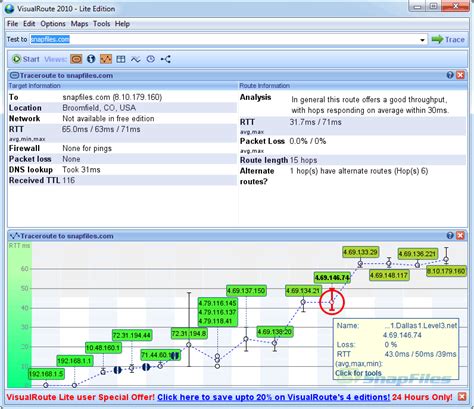Click the Trace button
This screenshot has width=474, height=409.
click(448, 40)
